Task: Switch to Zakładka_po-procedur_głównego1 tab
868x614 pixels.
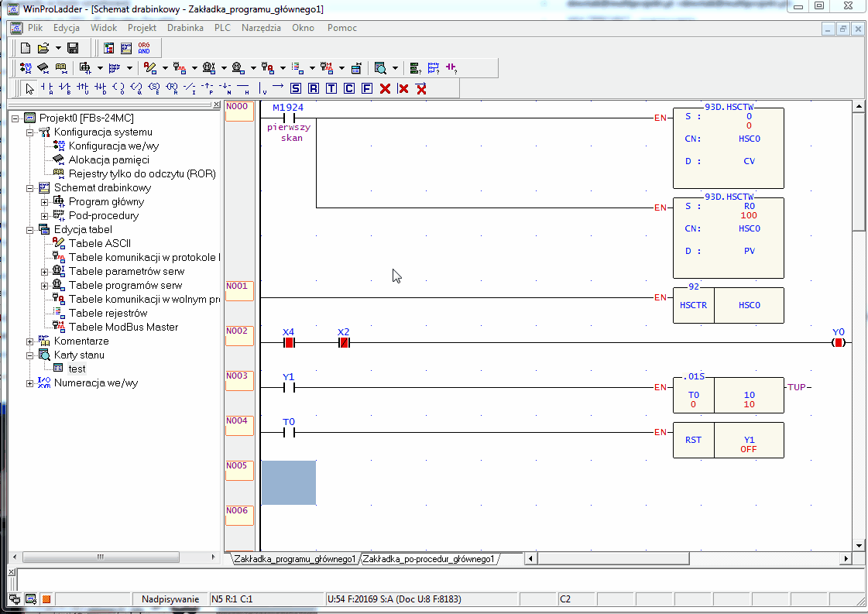Action: pos(428,559)
